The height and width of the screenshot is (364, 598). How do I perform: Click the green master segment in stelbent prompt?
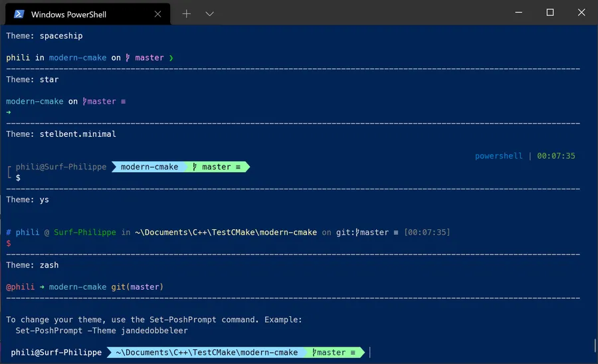tap(217, 167)
